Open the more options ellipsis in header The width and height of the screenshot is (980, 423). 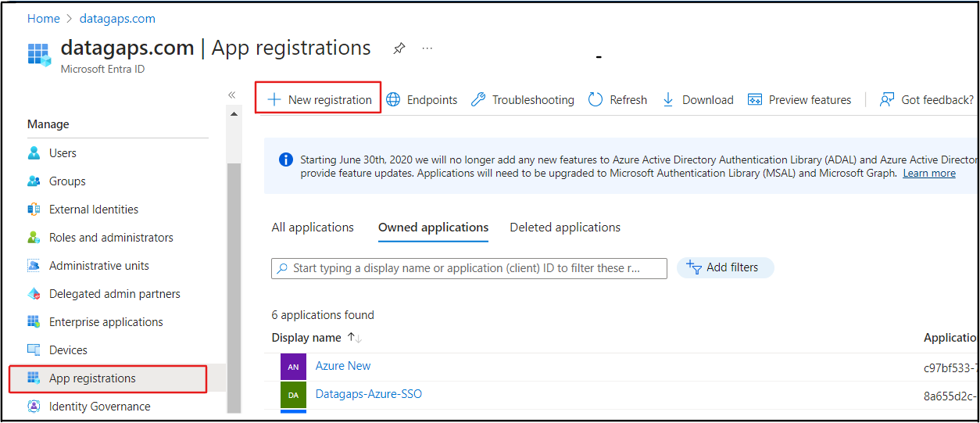pyautogui.click(x=427, y=48)
